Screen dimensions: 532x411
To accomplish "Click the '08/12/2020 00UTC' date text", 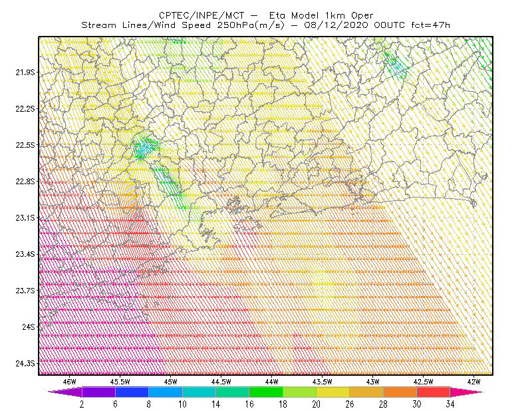I will (x=354, y=25).
